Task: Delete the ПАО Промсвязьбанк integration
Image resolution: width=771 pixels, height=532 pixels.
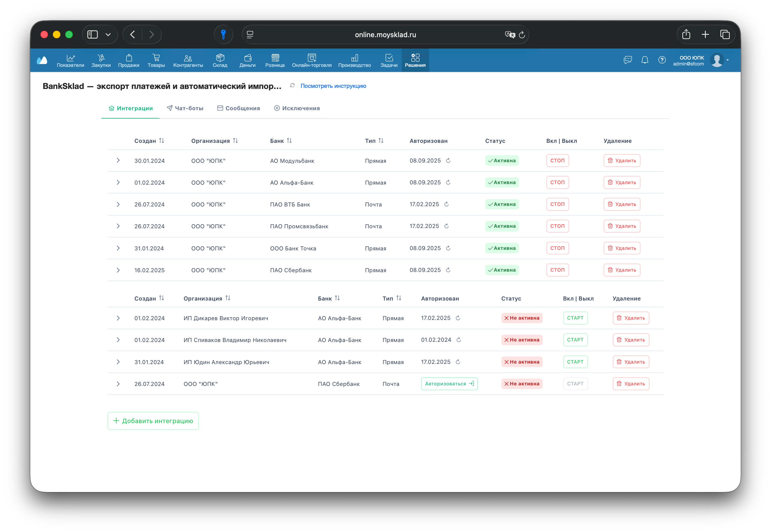Action: tap(622, 226)
